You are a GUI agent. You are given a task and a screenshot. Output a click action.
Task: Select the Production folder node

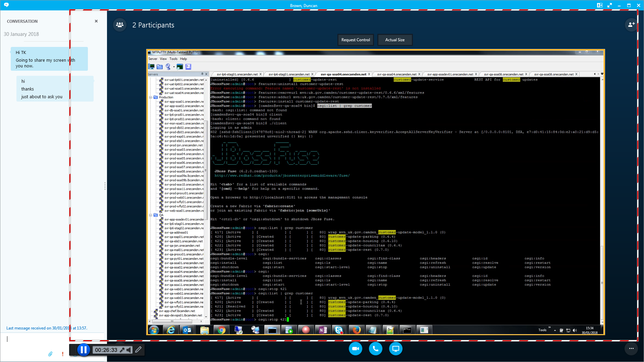click(166, 97)
